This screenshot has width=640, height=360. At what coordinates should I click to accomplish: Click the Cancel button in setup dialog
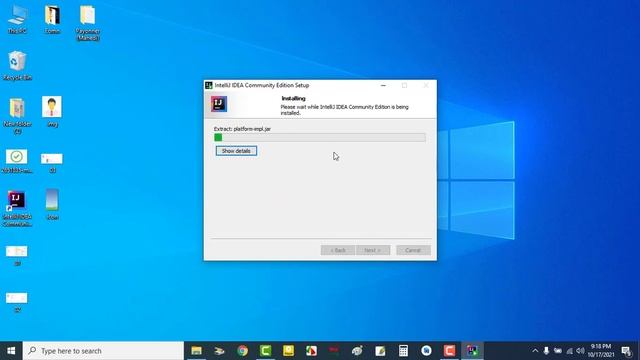[413, 250]
